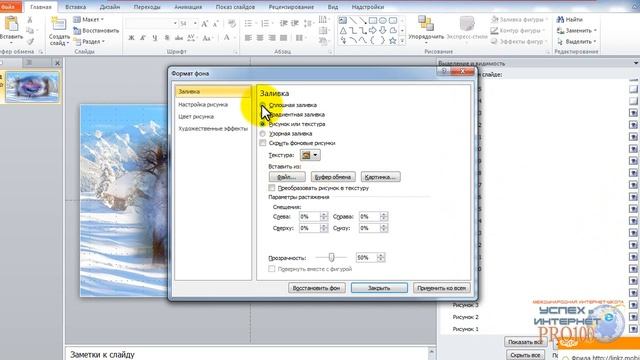Open the Макет layout dropdown

coord(89,20)
